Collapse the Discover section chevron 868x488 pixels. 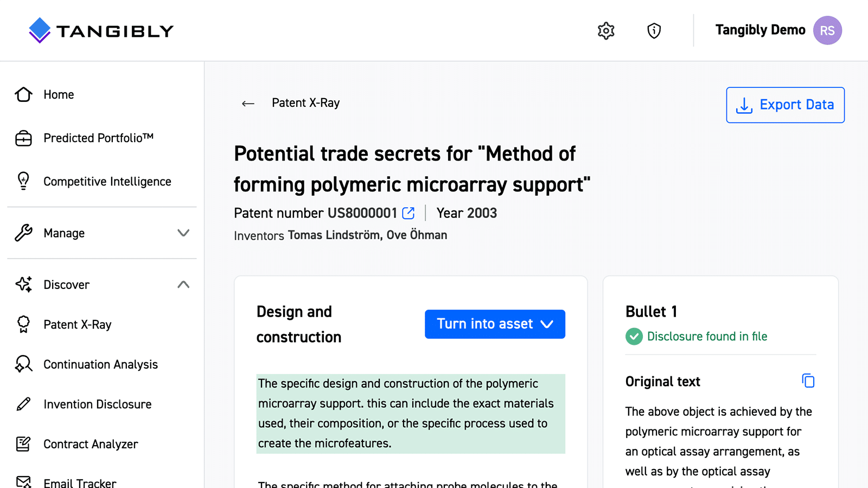(183, 285)
